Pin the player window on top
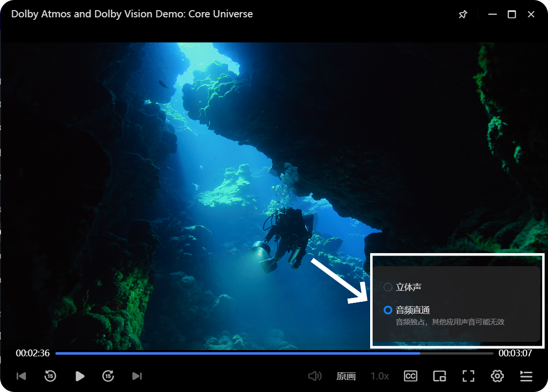This screenshot has height=392, width=548. 463,14
